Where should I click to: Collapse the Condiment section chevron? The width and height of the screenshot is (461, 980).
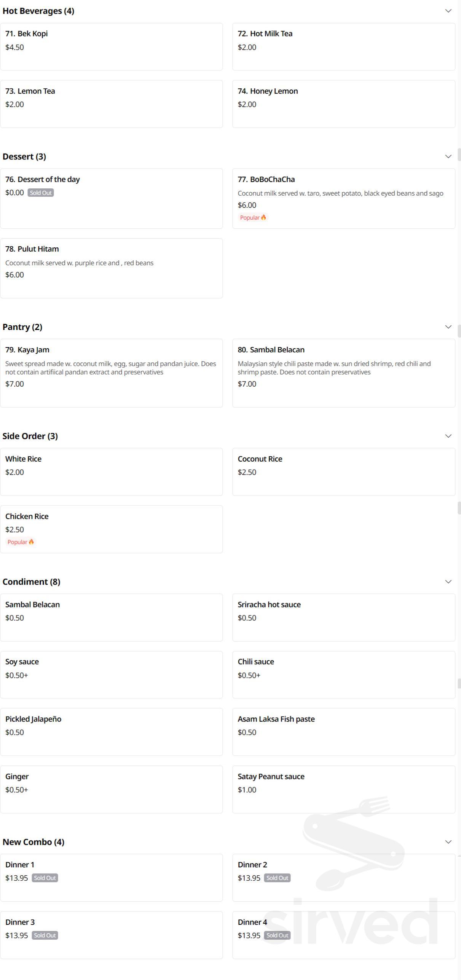(448, 582)
